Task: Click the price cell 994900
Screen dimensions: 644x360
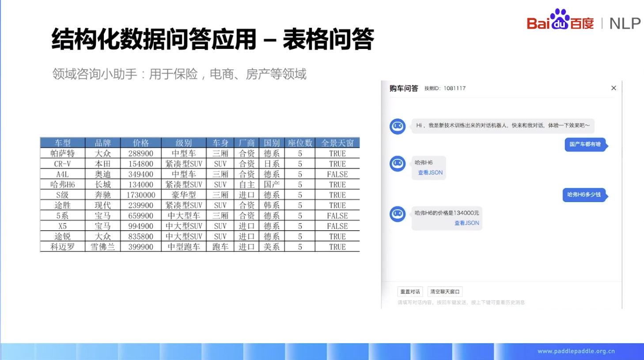Action: pos(141,226)
